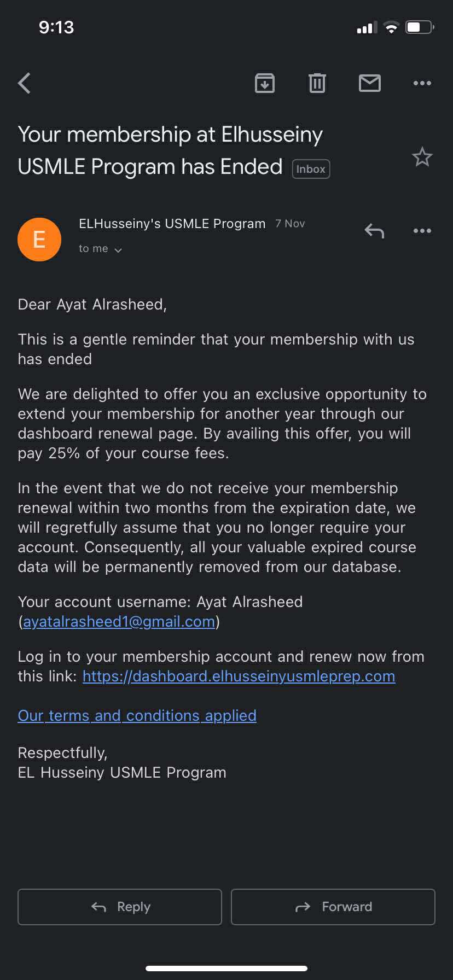
Task: Tap the home indicator bar
Action: [226, 969]
